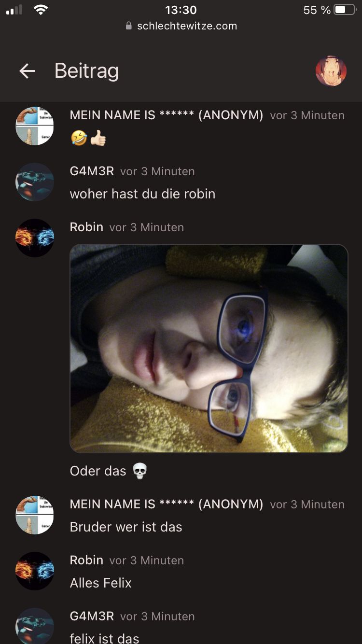Tap G4M3R avatar next to 'woher hast du'
The height and width of the screenshot is (644, 362).
[35, 182]
